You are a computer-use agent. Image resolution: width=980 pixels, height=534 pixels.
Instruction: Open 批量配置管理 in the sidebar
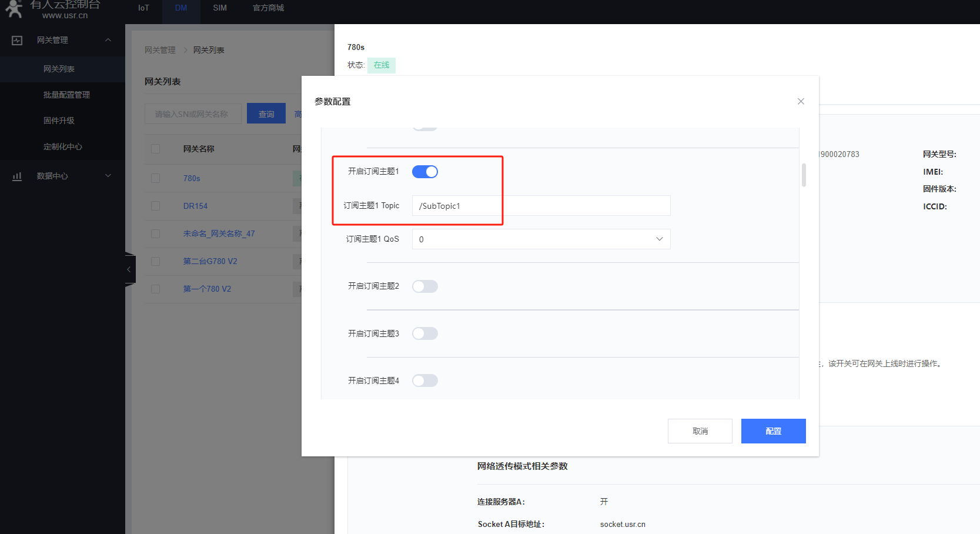(66, 95)
